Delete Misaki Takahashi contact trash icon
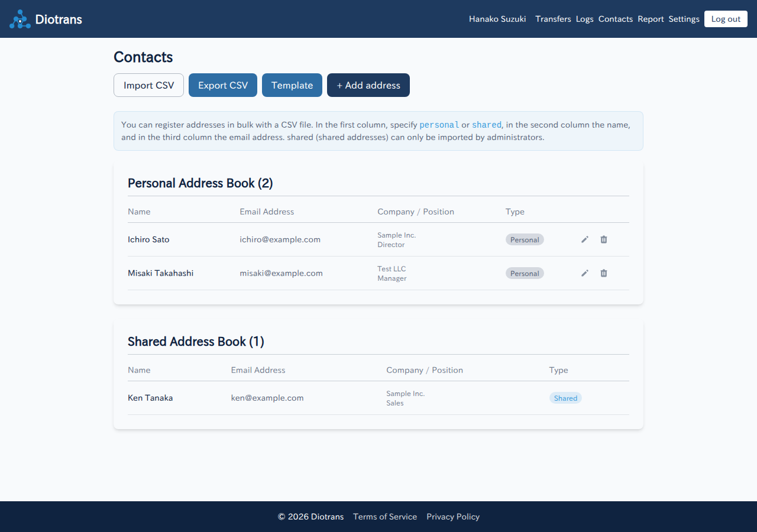 [604, 273]
